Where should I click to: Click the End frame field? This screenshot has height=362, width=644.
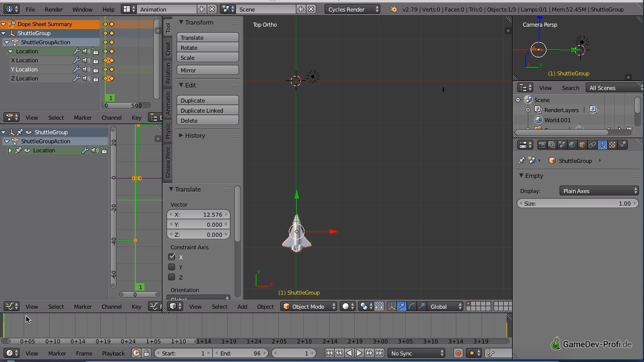240,353
